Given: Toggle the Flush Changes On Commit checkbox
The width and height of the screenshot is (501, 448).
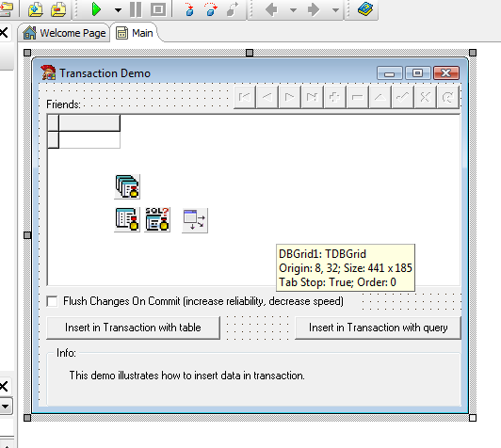Looking at the screenshot, I should coord(52,301).
